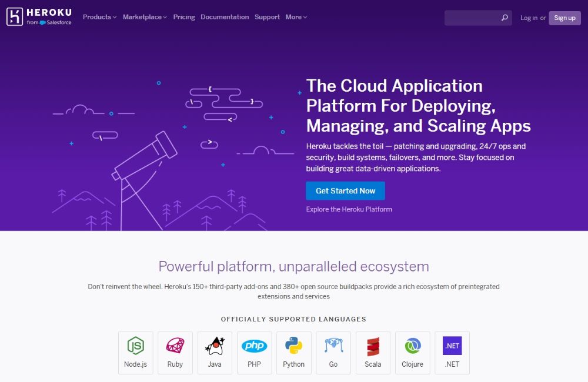This screenshot has width=588, height=382.
Task: Open the .NET language tile
Action: click(452, 353)
